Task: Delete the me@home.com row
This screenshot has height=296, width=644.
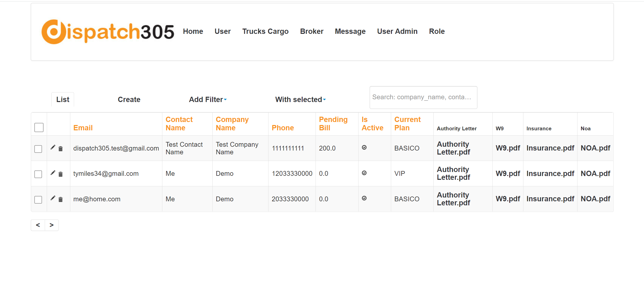Action: pyautogui.click(x=60, y=199)
